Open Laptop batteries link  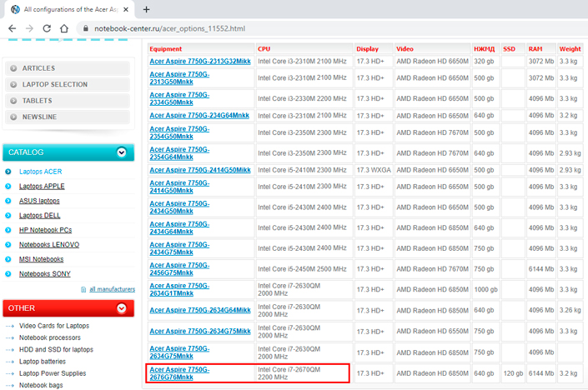[x=43, y=362]
